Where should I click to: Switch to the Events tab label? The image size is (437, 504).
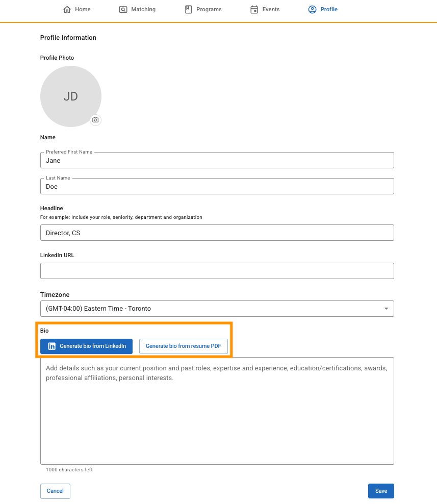271,10
